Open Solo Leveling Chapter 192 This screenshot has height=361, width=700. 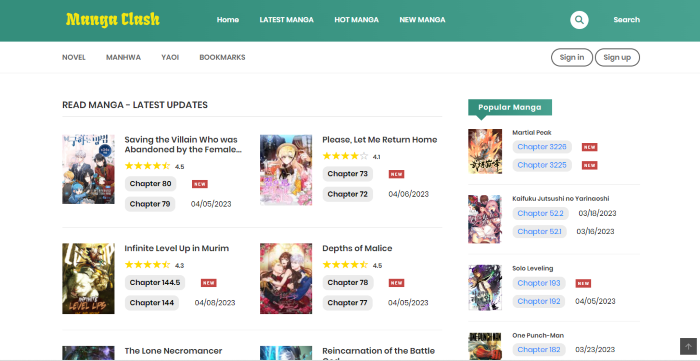[539, 302]
